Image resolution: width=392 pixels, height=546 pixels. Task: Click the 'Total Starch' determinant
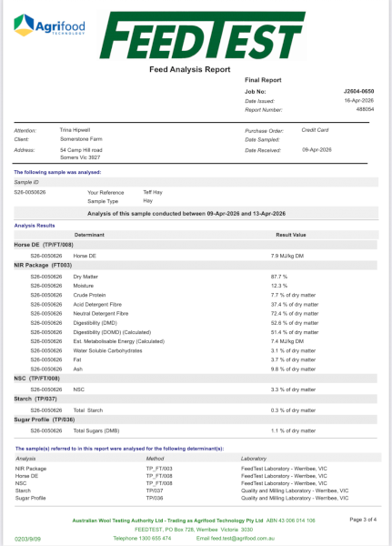pos(87,410)
